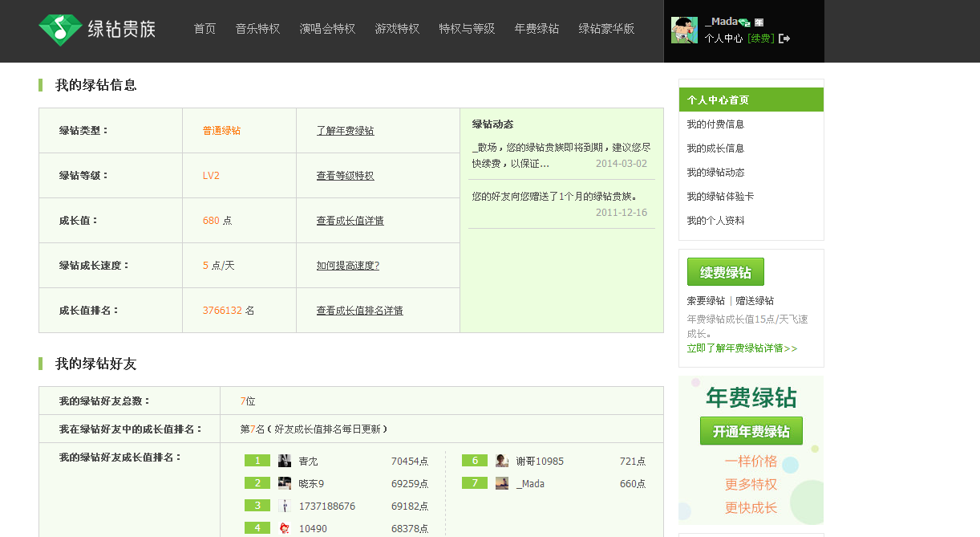Screen dimensions: 980x537
Task: Click the avatar of friend 谢哥10985
Action: tap(502, 461)
